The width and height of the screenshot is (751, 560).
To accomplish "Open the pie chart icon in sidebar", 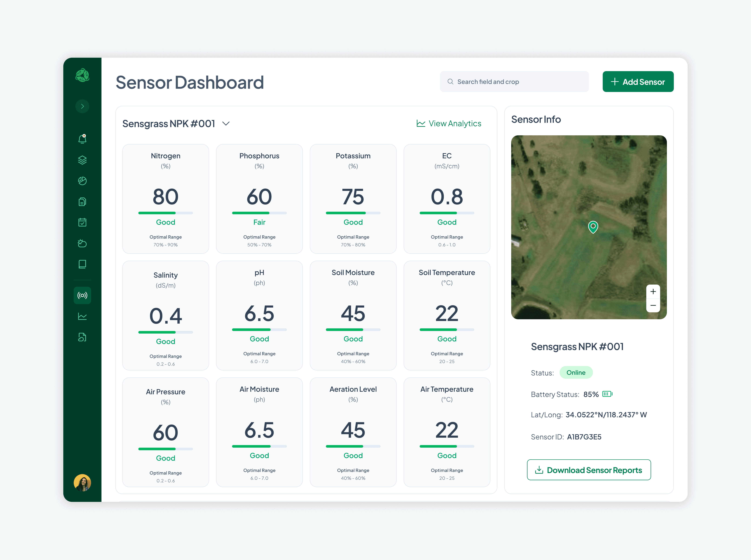I will point(82,181).
